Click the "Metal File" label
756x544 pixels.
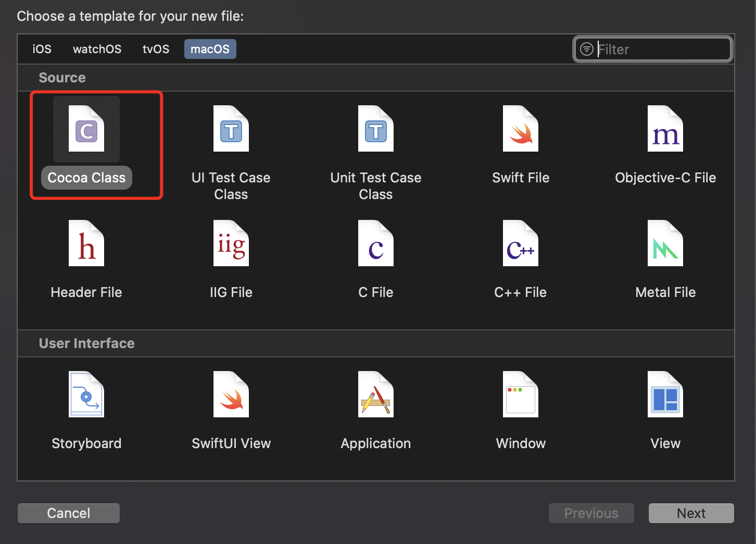pyautogui.click(x=665, y=292)
